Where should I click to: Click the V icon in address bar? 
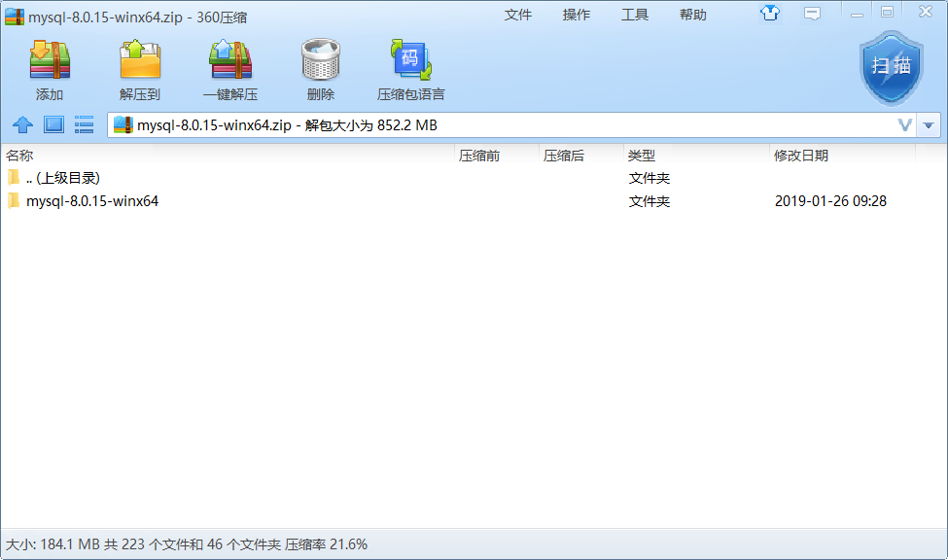click(904, 125)
